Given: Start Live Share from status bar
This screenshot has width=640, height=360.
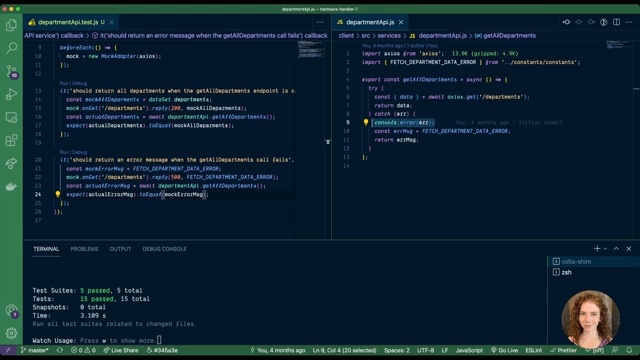Looking at the screenshot, I should pyautogui.click(x=121, y=350).
